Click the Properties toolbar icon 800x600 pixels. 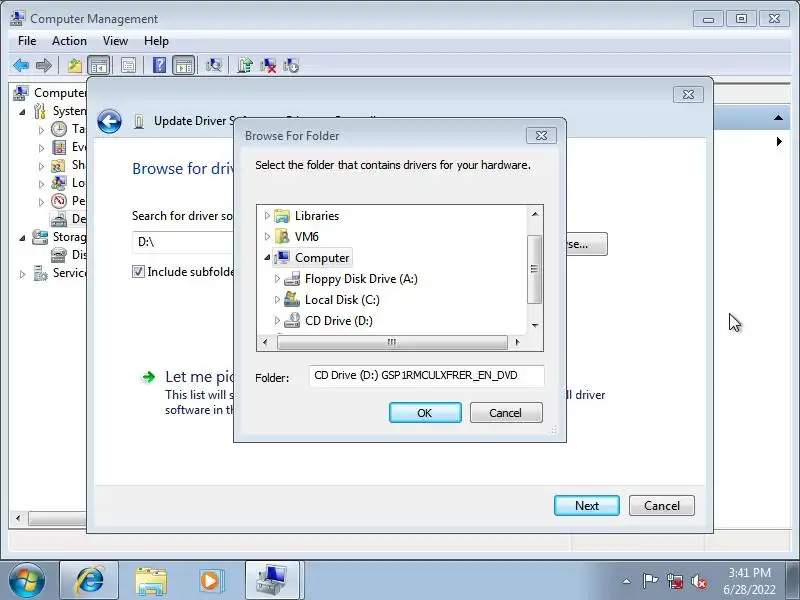[x=128, y=65]
